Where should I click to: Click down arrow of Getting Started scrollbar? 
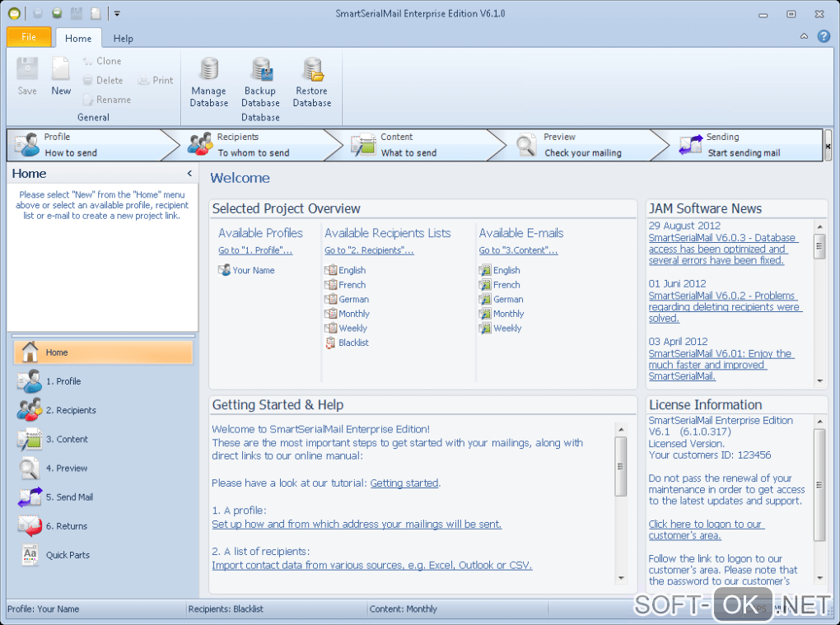coord(621,578)
